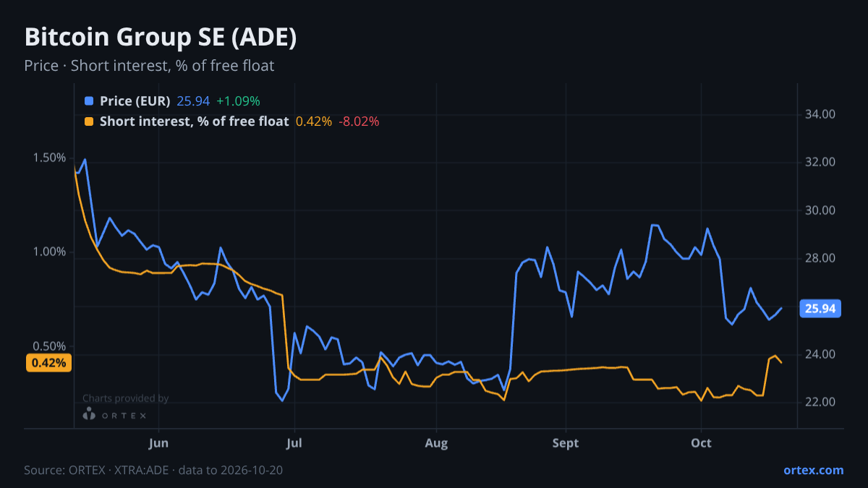Select the Price (EUR) legend label
The width and height of the screenshot is (868, 488).
135,101
